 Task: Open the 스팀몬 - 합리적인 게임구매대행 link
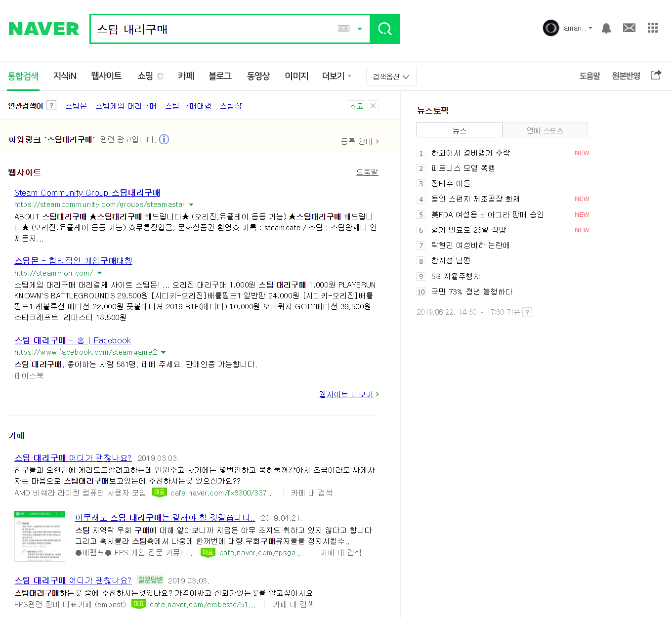click(73, 261)
